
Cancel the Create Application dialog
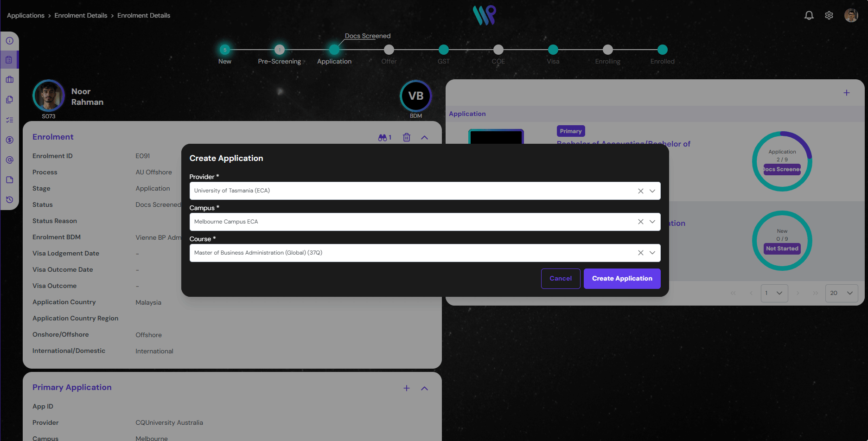(560, 279)
